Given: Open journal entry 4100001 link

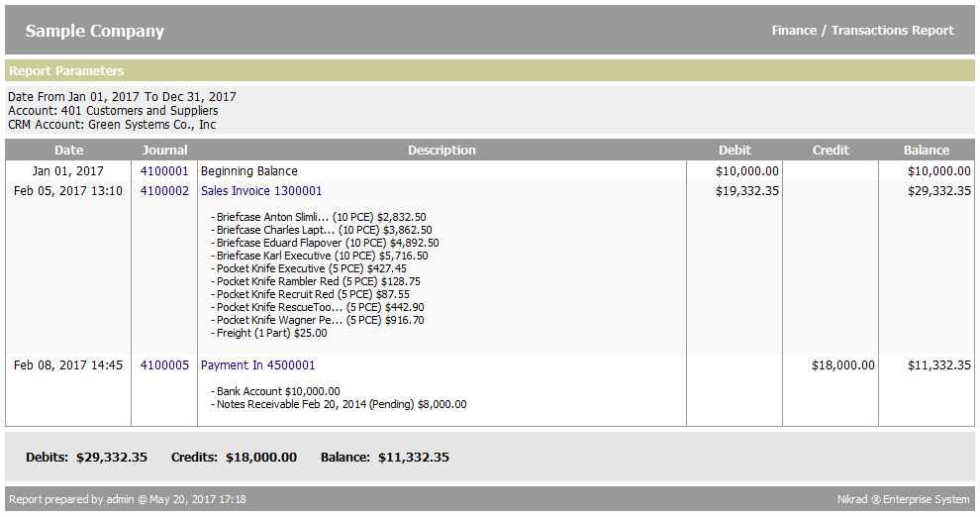Looking at the screenshot, I should click(x=164, y=171).
